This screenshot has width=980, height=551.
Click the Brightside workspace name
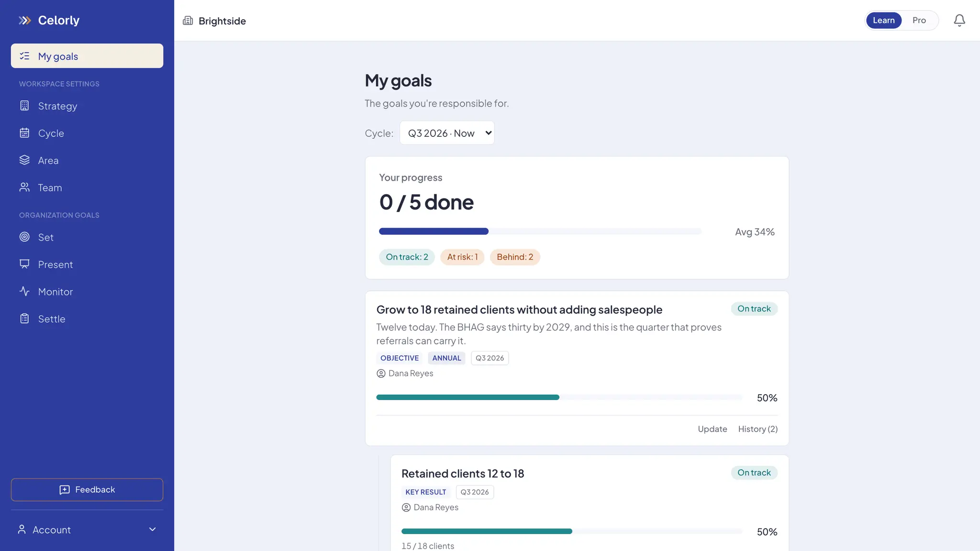pos(222,21)
